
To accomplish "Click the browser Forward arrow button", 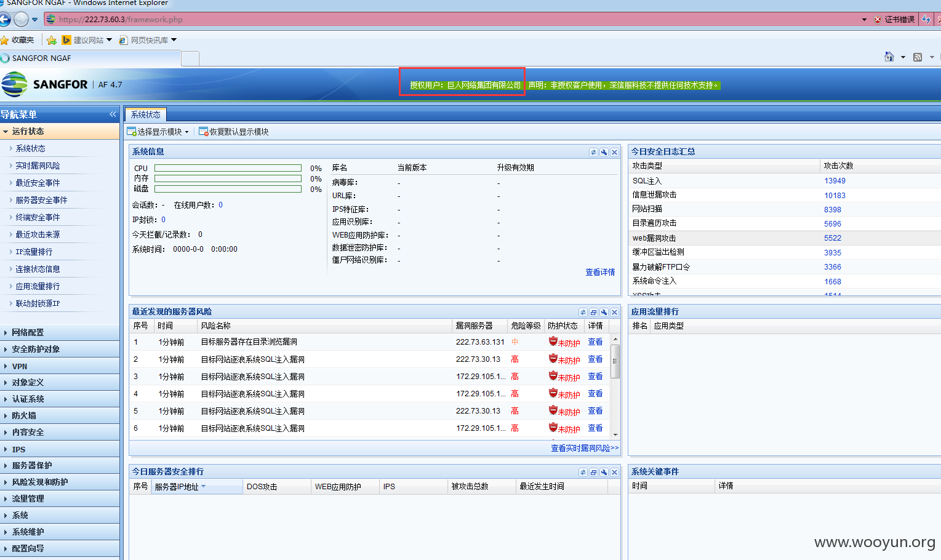I will pos(21,19).
